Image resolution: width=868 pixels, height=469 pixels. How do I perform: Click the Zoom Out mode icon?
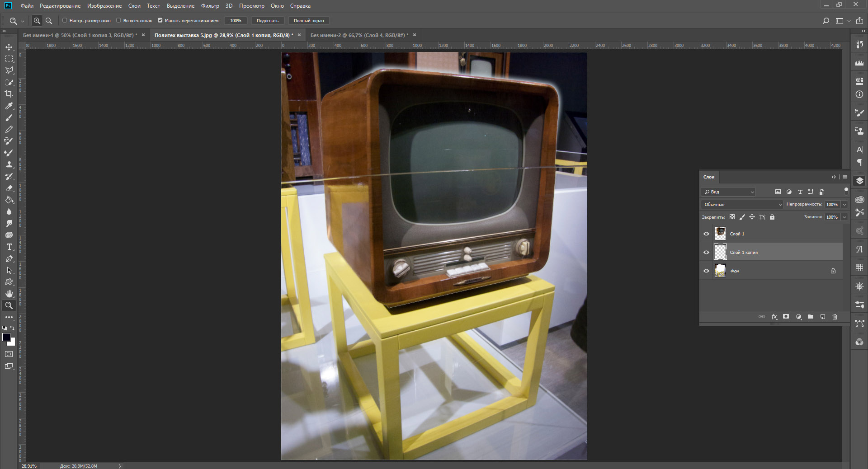(49, 21)
